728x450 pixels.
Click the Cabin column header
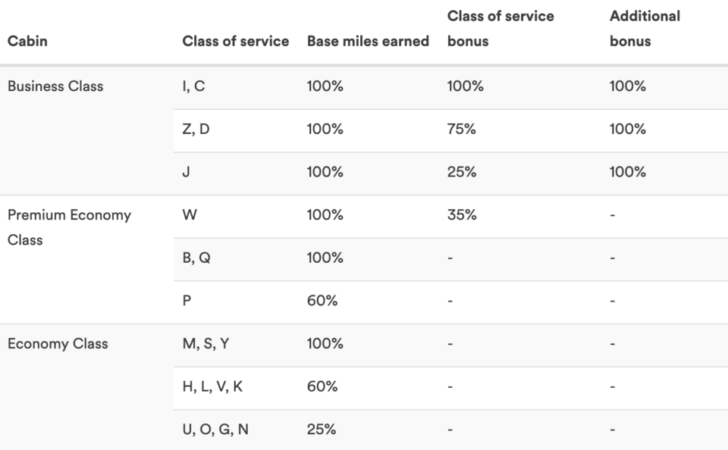click(x=27, y=41)
